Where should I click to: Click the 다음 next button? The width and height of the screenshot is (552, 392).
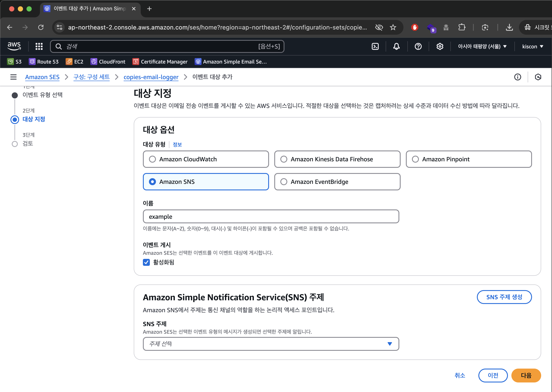click(526, 375)
